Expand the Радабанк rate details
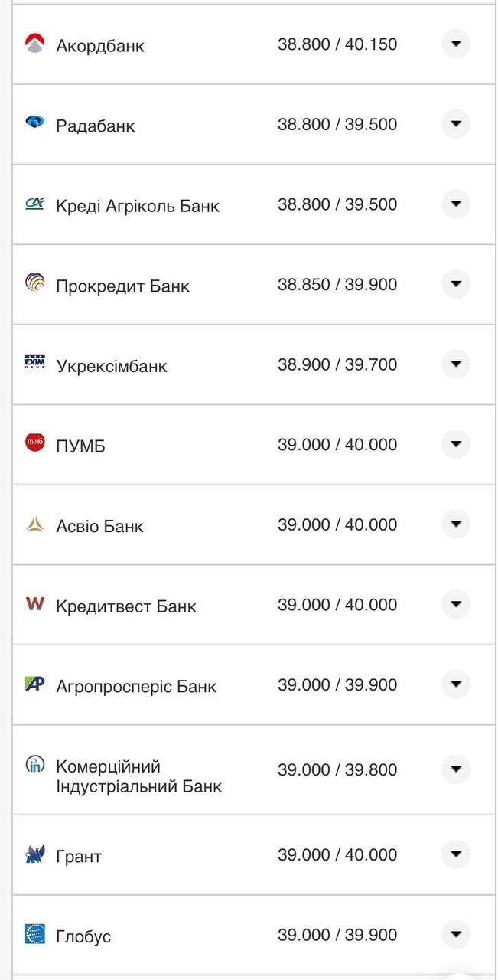 point(456,124)
